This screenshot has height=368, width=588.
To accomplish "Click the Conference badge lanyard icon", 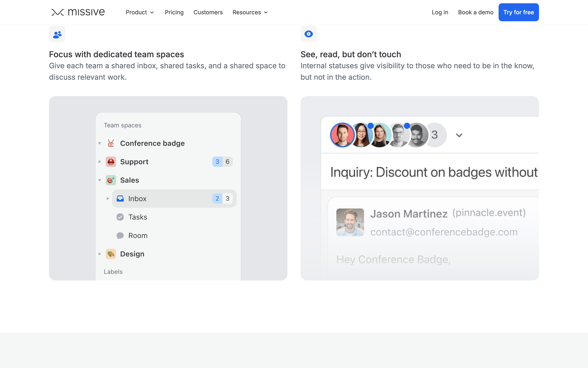I will coord(111,143).
